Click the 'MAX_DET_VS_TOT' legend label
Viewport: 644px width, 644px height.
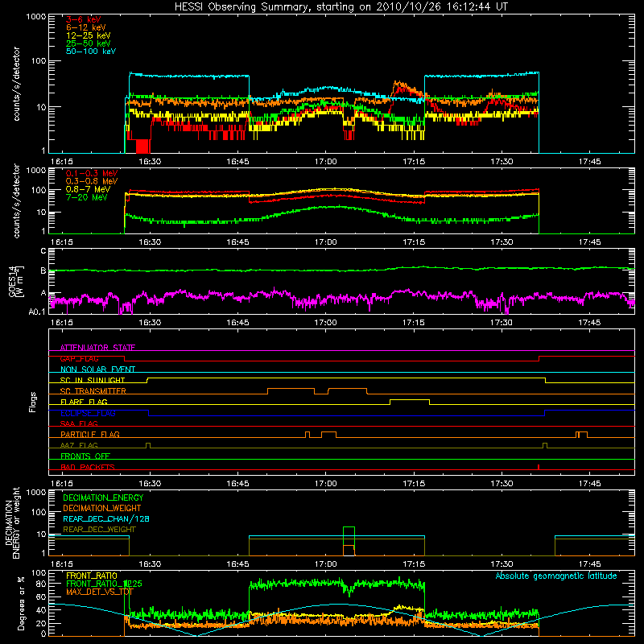point(100,592)
